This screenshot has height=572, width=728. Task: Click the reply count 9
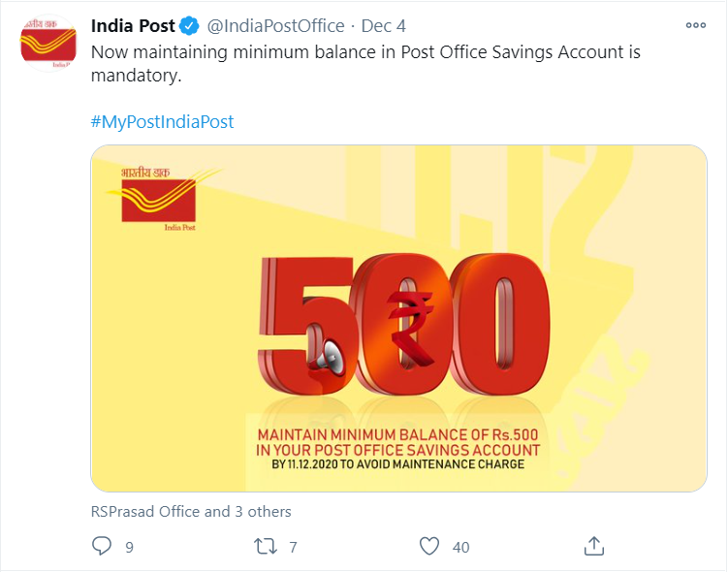click(129, 548)
